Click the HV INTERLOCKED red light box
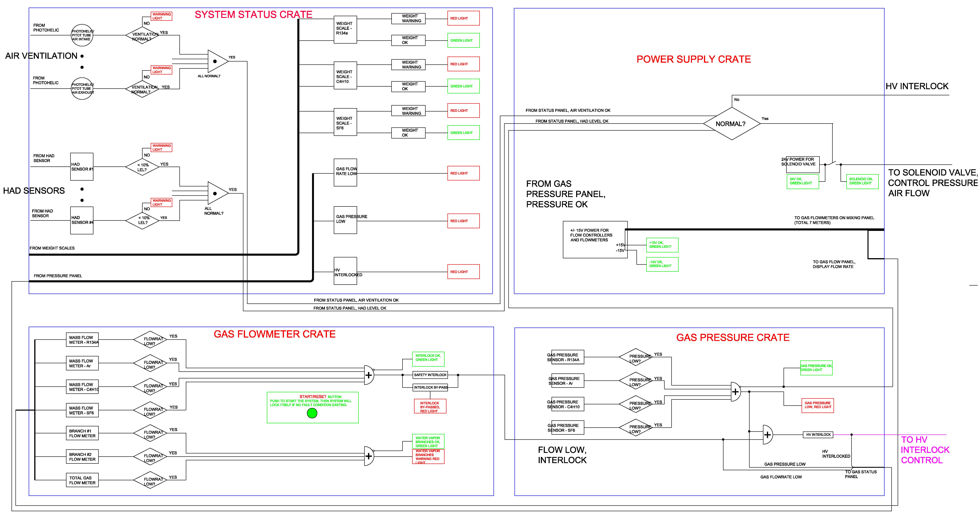The image size is (980, 516). pyautogui.click(x=463, y=272)
